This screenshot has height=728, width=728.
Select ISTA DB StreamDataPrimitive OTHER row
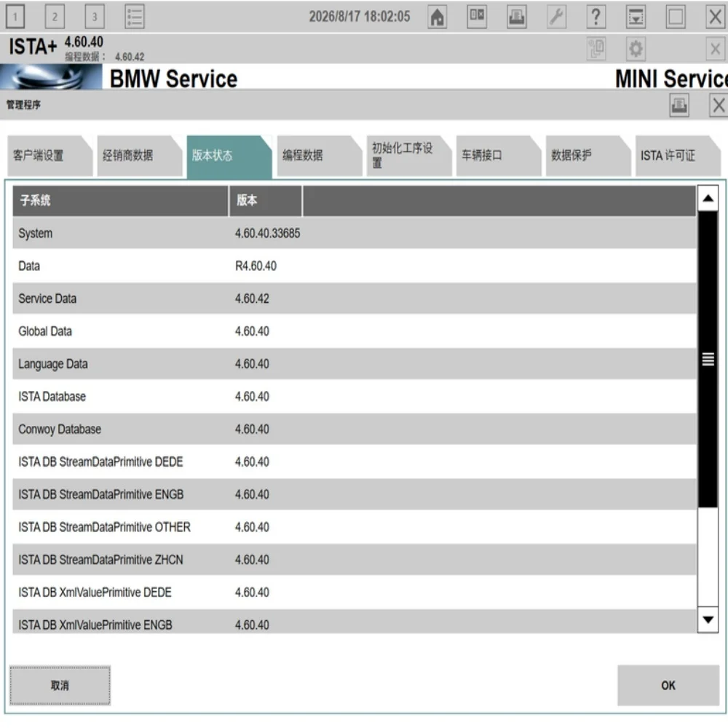point(355,527)
